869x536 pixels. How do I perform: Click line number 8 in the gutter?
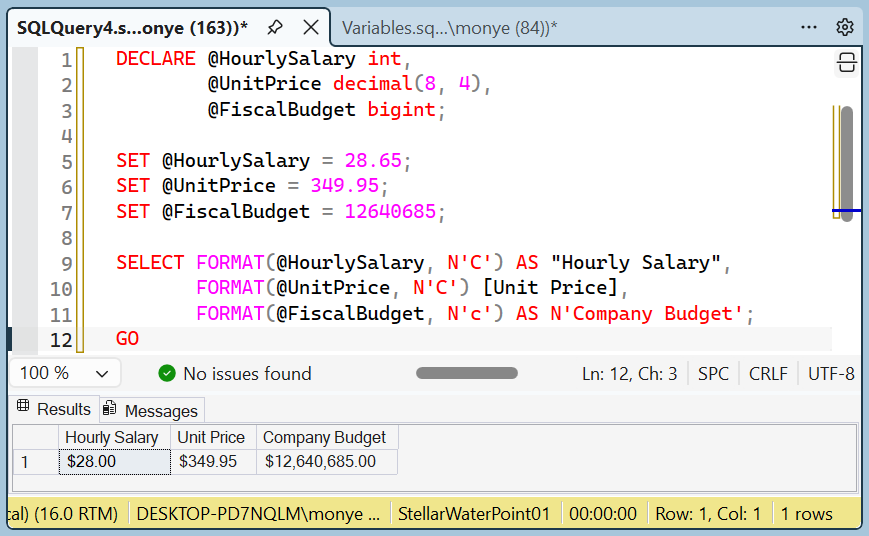coord(67,238)
